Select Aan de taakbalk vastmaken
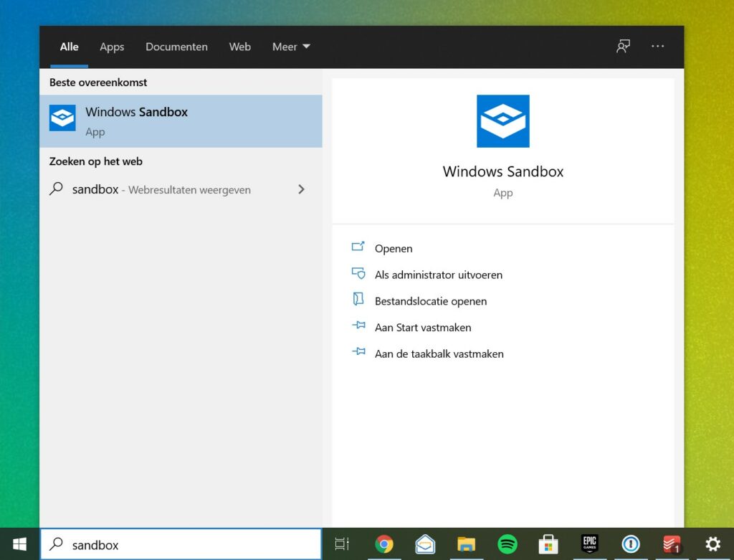The height and width of the screenshot is (560, 734). click(x=439, y=353)
